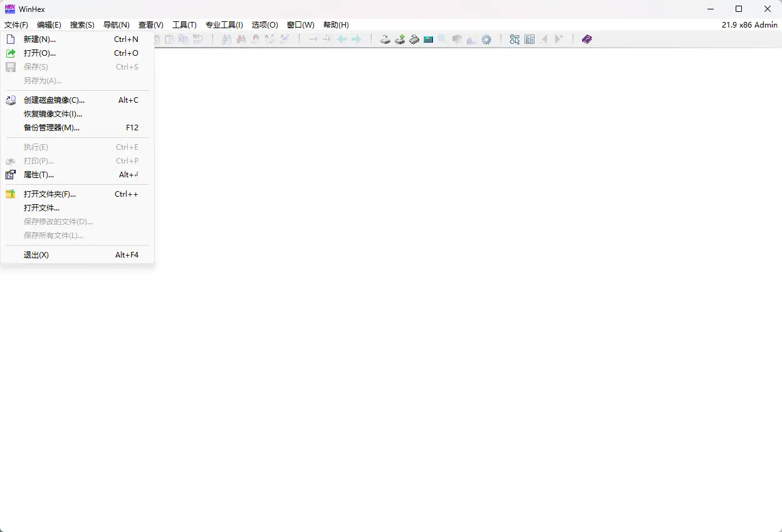
Task: Choose 新建(N)... from the File menu
Action: tap(77, 39)
